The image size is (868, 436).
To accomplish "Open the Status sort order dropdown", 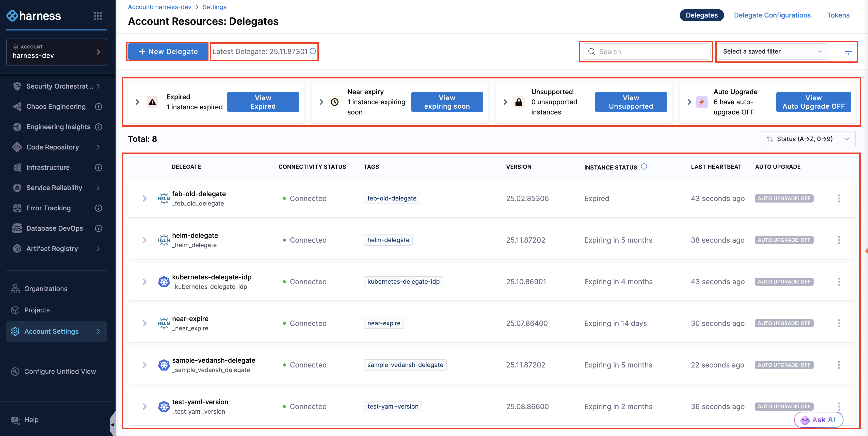I will pos(807,139).
